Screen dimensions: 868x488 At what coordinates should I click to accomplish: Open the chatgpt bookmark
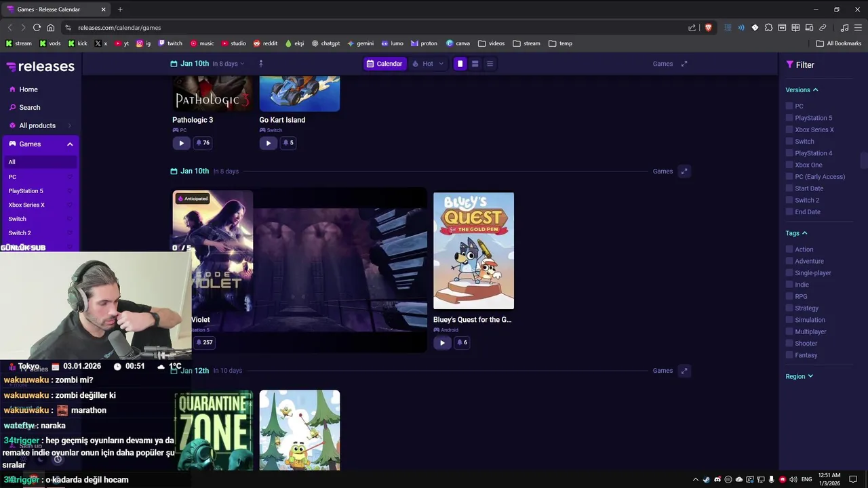coord(325,43)
